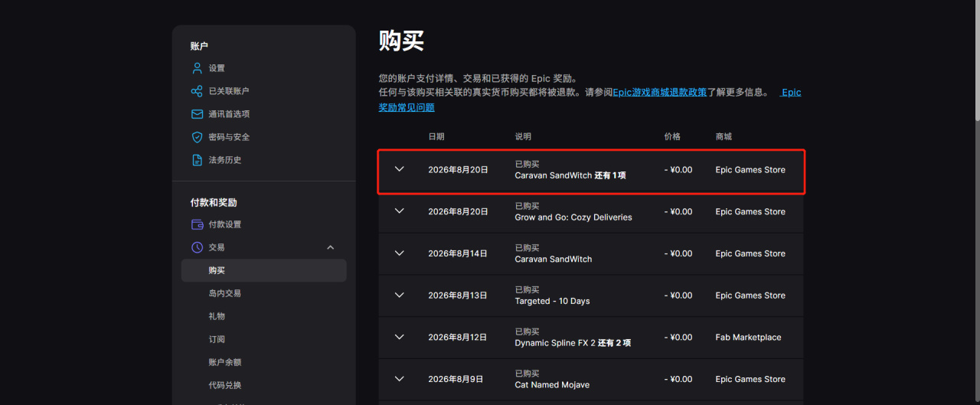
Task: Click the price in the Cat Named Mojave row
Action: click(678, 379)
